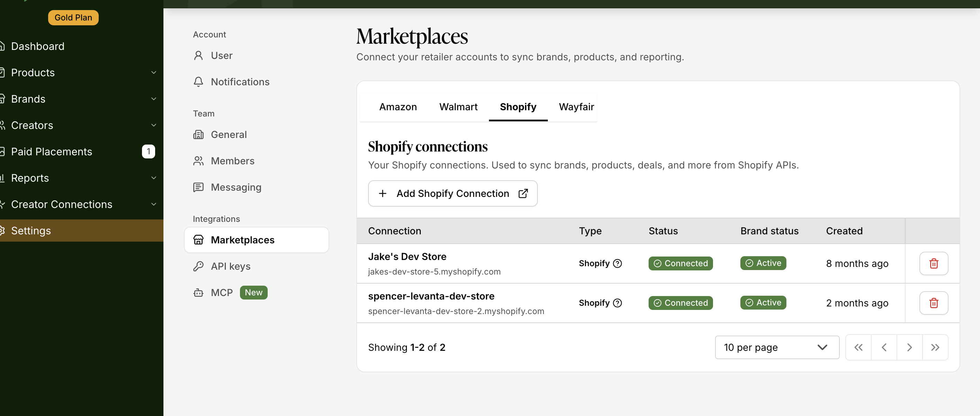Viewport: 980px width, 416px height.
Task: Click the Messaging chat icon
Action: [198, 187]
